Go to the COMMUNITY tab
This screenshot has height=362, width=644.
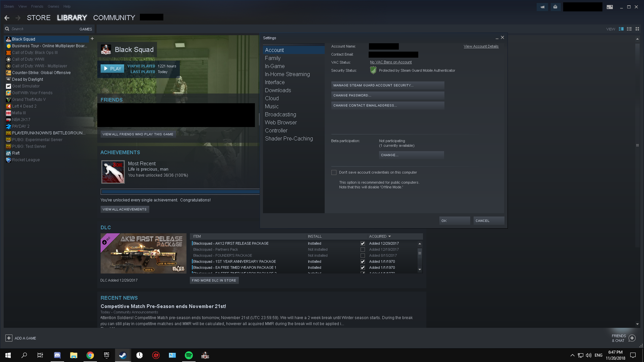pos(114,18)
